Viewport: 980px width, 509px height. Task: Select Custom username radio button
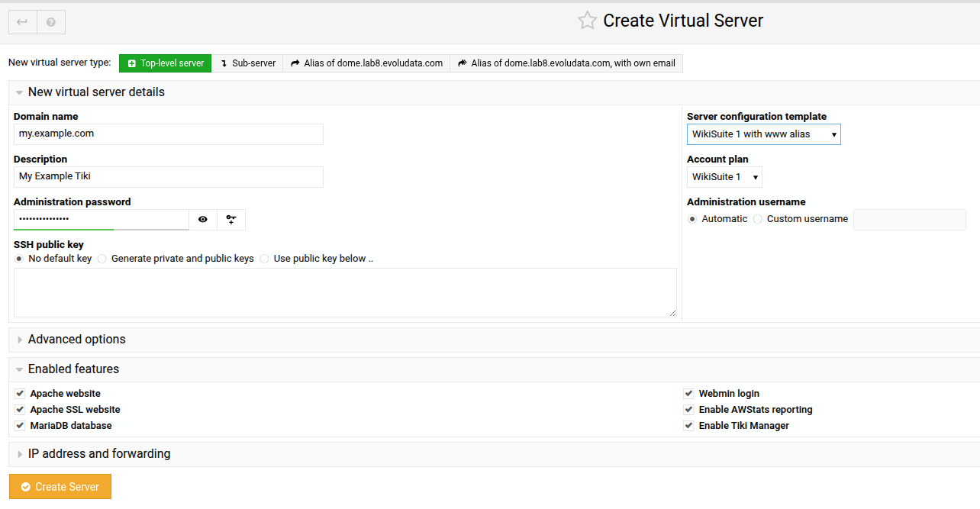coord(758,219)
